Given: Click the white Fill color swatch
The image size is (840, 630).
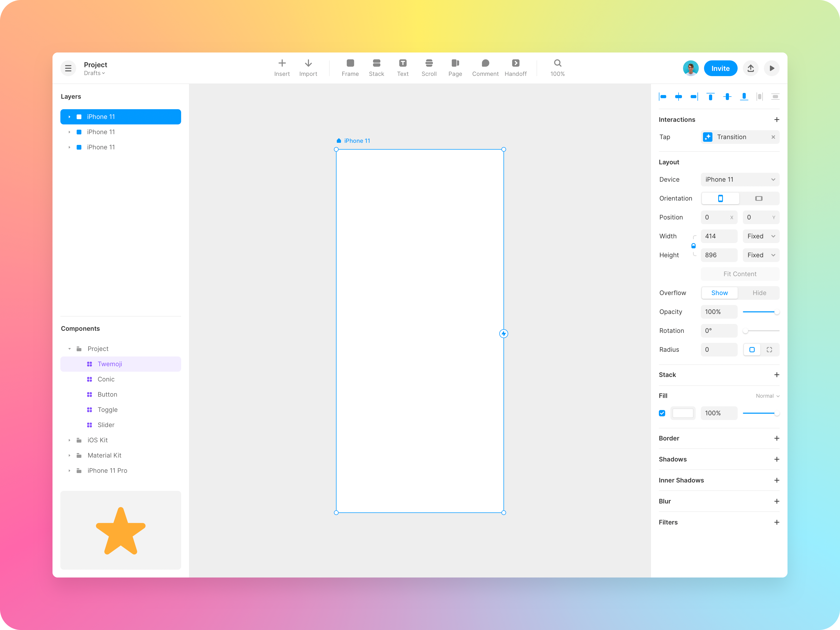Looking at the screenshot, I should coord(683,413).
